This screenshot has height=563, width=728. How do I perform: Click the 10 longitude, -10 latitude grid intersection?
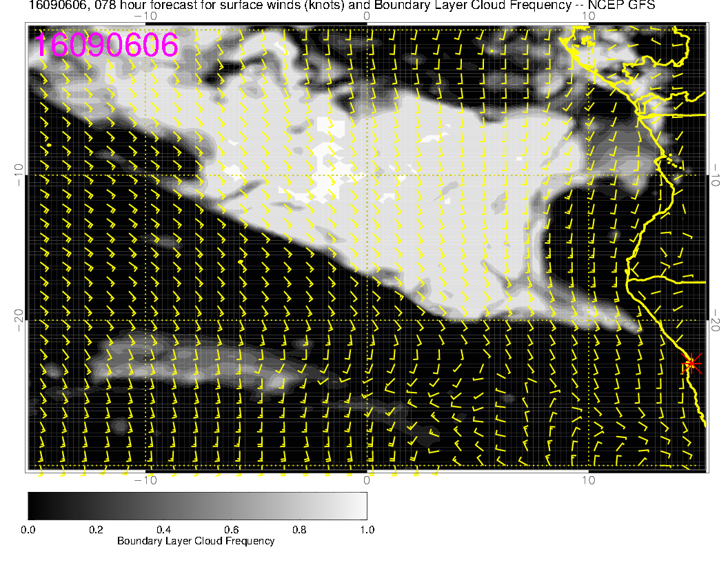tap(588, 175)
